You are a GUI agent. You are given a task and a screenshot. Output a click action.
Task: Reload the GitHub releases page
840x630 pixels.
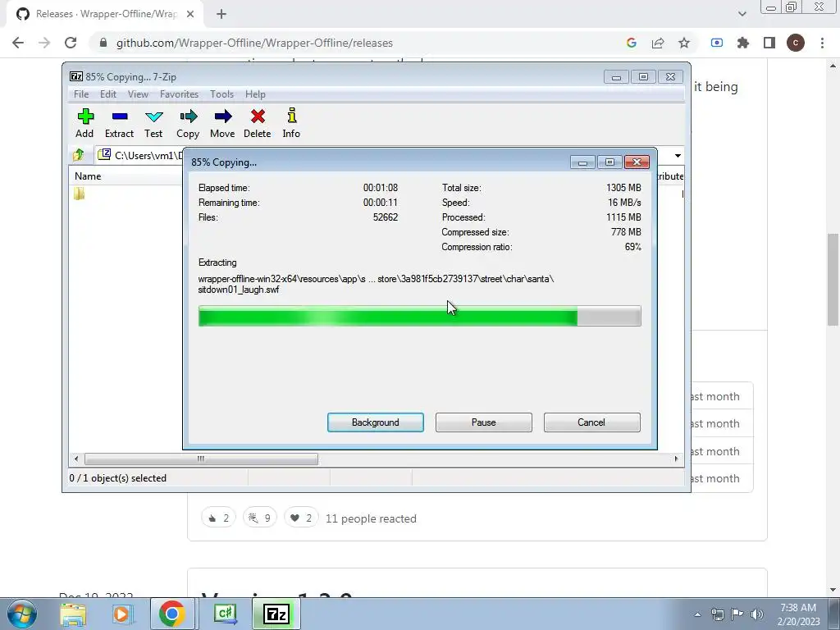point(71,43)
